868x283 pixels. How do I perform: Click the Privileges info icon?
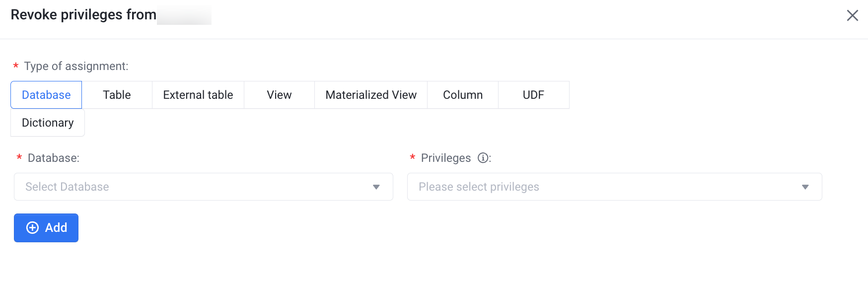click(482, 158)
